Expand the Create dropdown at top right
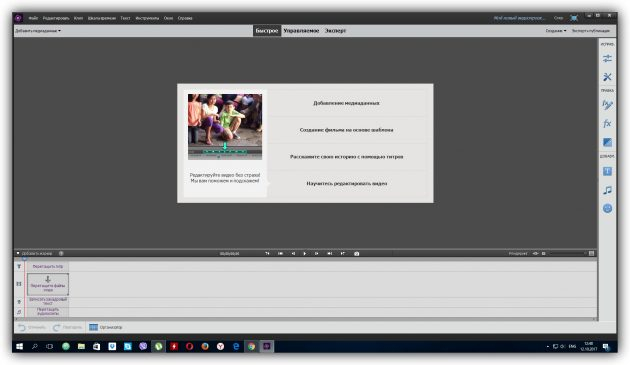 pyautogui.click(x=556, y=31)
